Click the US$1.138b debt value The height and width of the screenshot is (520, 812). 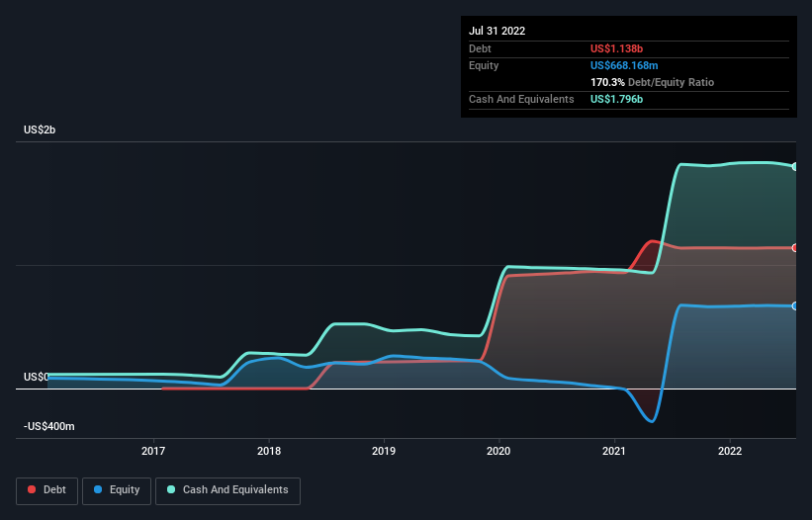click(617, 48)
